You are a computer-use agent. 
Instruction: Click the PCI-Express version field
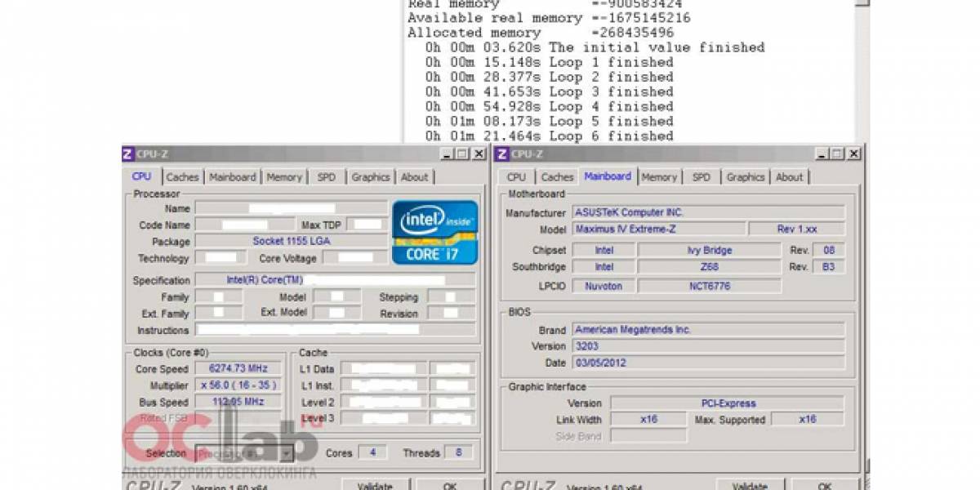point(728,403)
